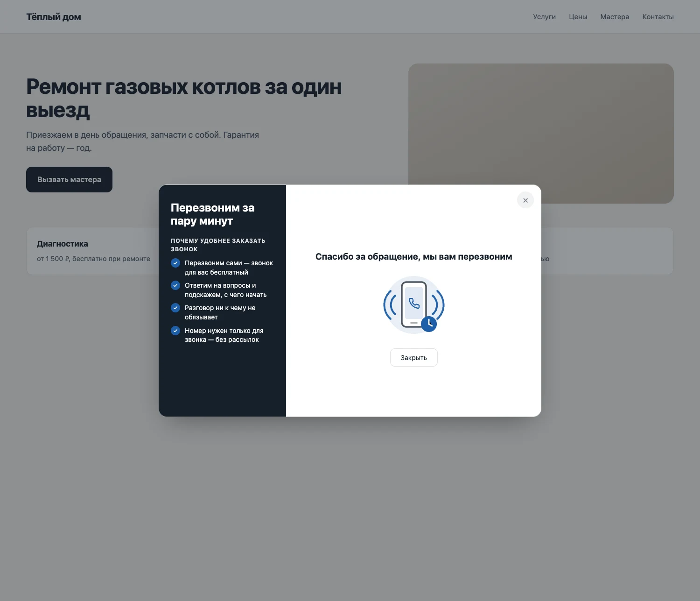Click checkmark icon beside Номер нужен только
Screen dimensions: 700x601
pos(175,331)
